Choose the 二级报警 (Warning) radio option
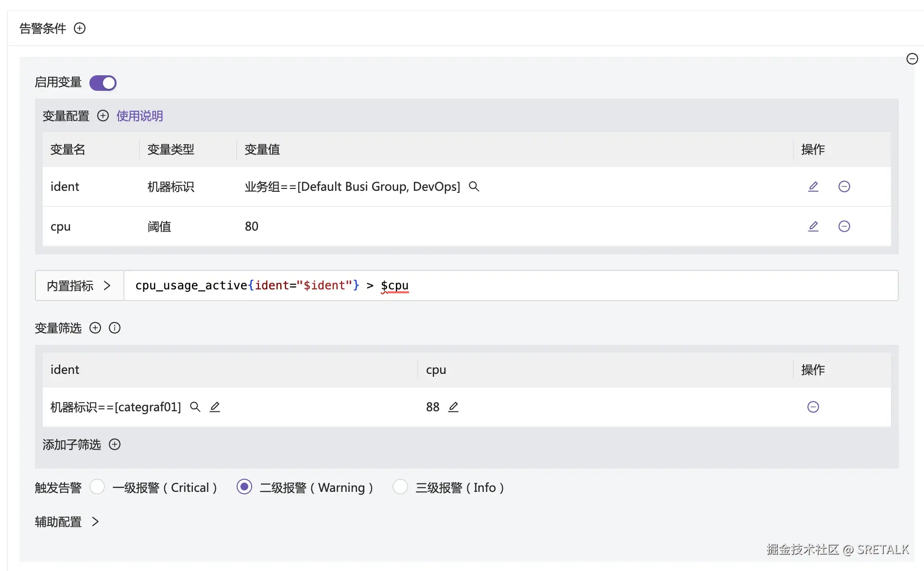This screenshot has height=571, width=924. click(244, 487)
